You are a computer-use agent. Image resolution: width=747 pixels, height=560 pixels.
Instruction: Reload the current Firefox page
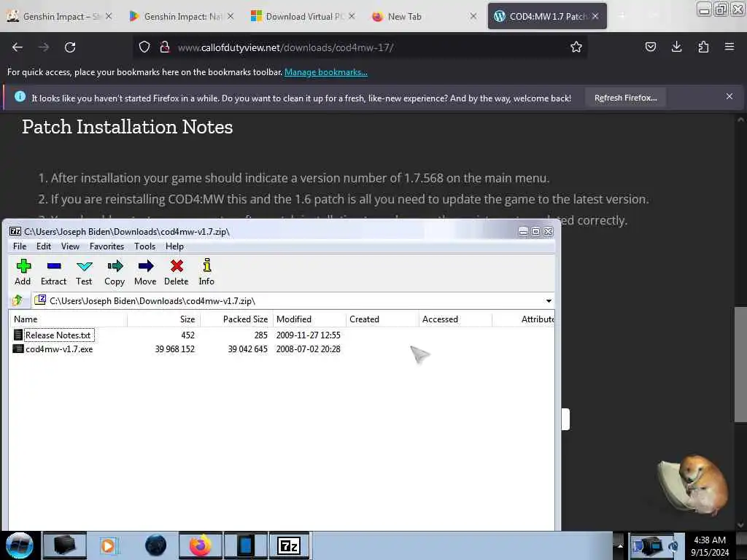[70, 47]
